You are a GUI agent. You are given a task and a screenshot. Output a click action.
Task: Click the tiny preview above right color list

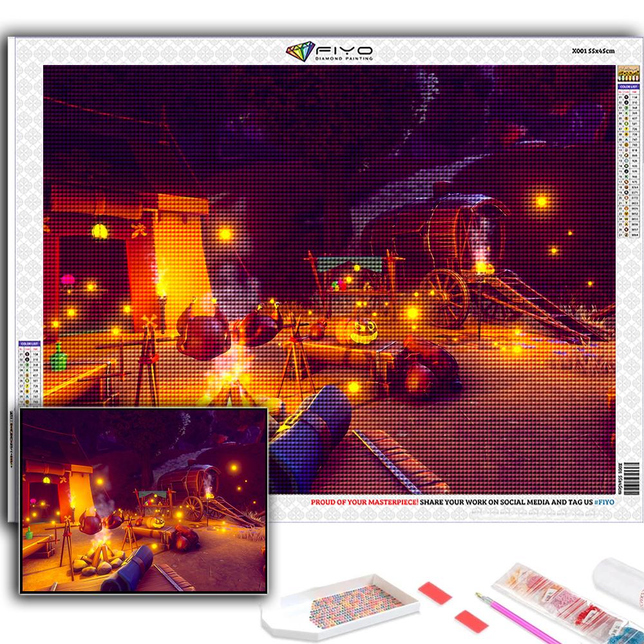627,73
